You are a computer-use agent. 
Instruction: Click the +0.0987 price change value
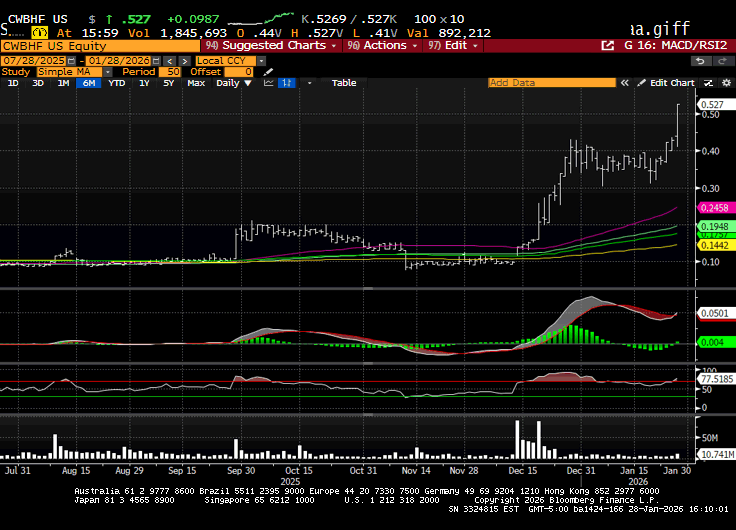(193, 19)
